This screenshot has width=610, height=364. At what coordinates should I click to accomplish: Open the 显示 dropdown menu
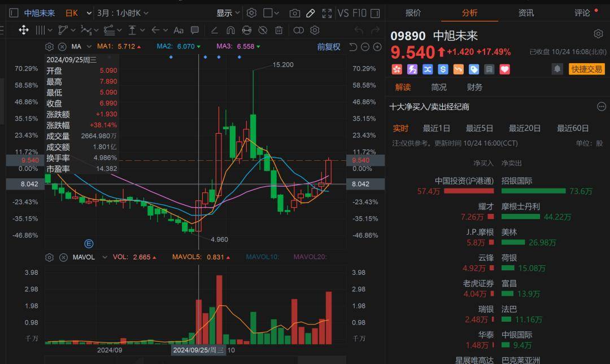(x=228, y=13)
